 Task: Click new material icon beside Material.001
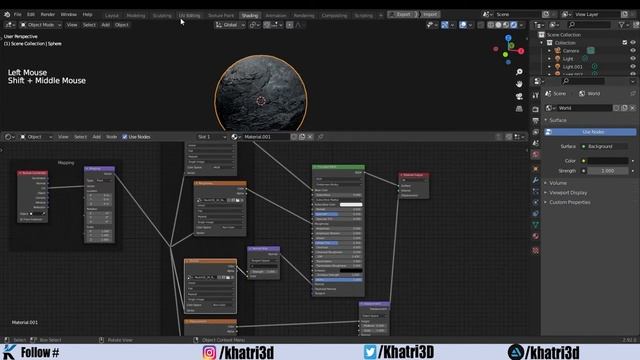302,137
